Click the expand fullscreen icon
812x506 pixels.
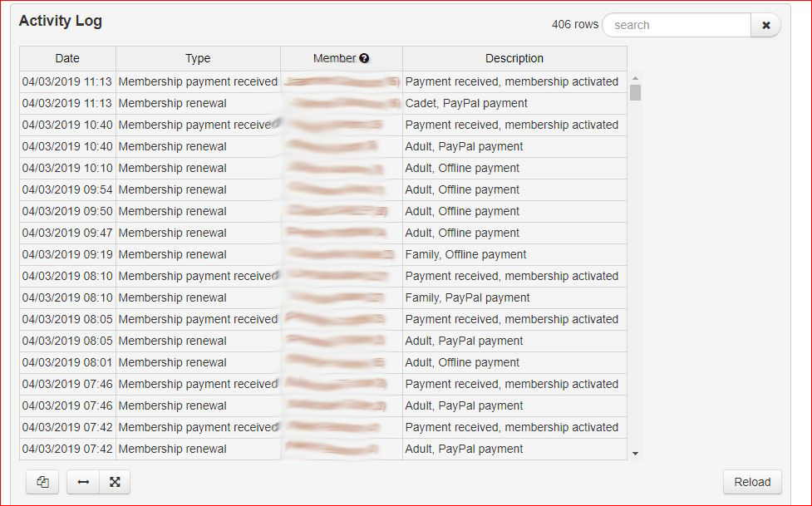115,482
